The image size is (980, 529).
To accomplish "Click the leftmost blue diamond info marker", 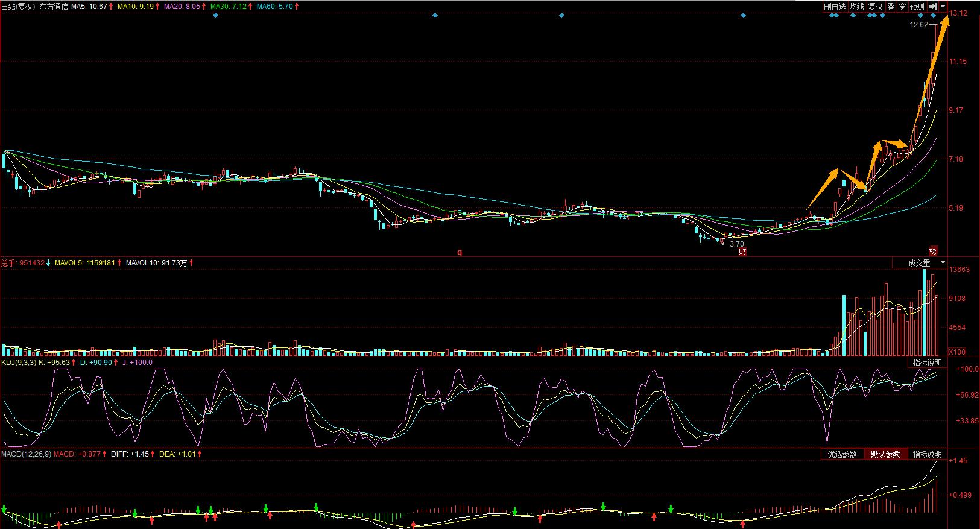I will (215, 16).
